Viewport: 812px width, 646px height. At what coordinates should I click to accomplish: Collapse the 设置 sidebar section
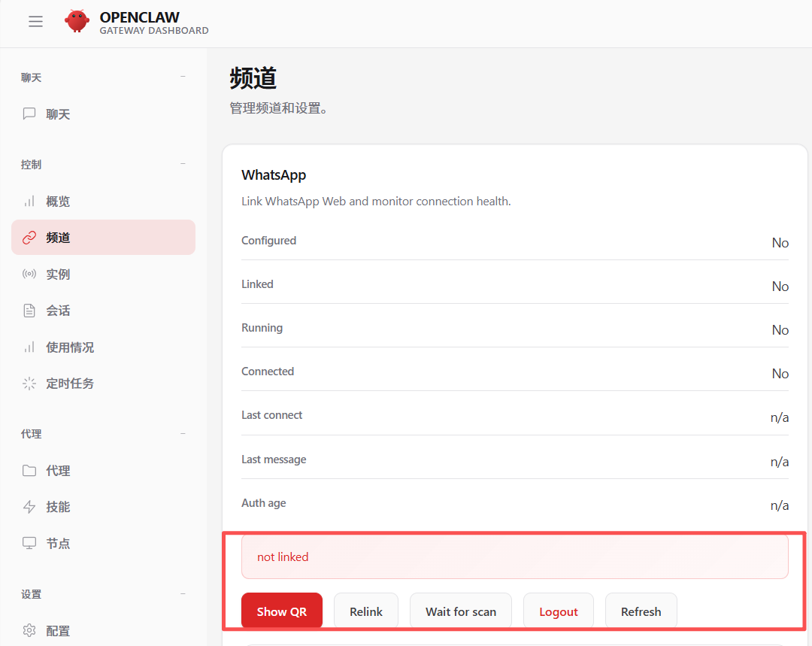click(183, 594)
